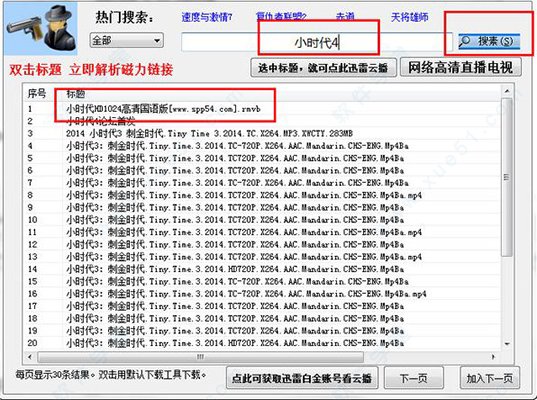Click 点此可获取迅雷白金账号看云播 button
This screenshot has height=400, width=537.
[302, 378]
